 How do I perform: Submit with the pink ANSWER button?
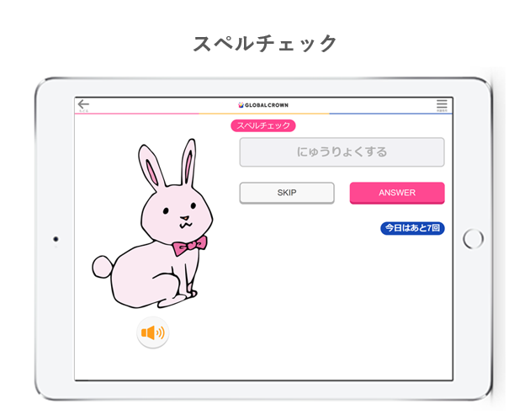pos(397,193)
